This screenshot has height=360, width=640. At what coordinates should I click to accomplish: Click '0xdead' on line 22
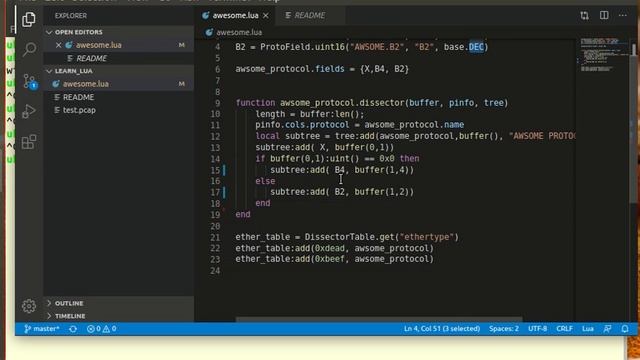pos(329,248)
